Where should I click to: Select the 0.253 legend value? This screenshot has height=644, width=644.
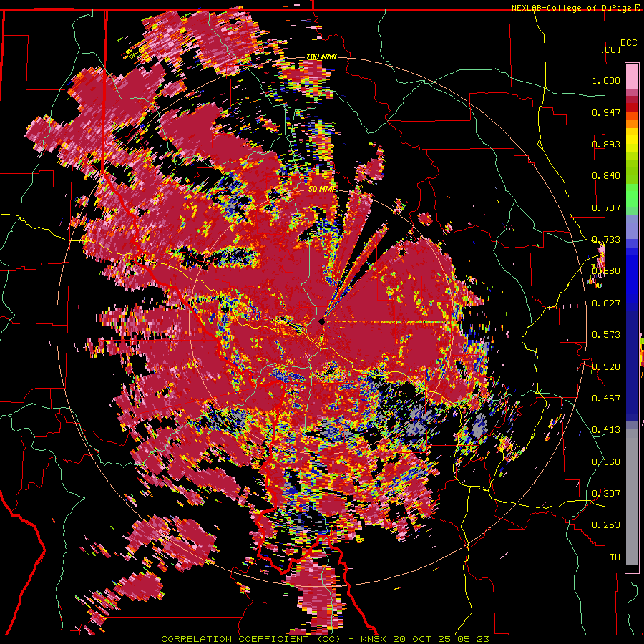point(606,525)
